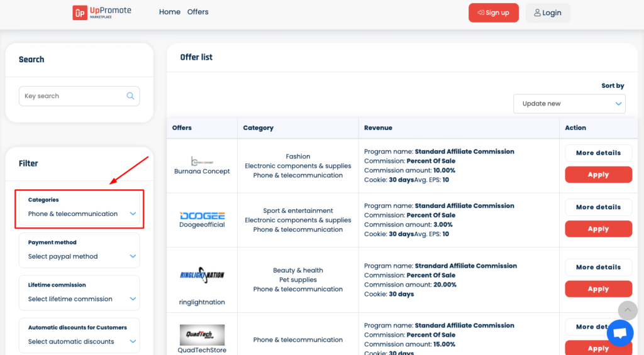Open the Categories filter dropdown
The height and width of the screenshot is (355, 644).
(79, 209)
